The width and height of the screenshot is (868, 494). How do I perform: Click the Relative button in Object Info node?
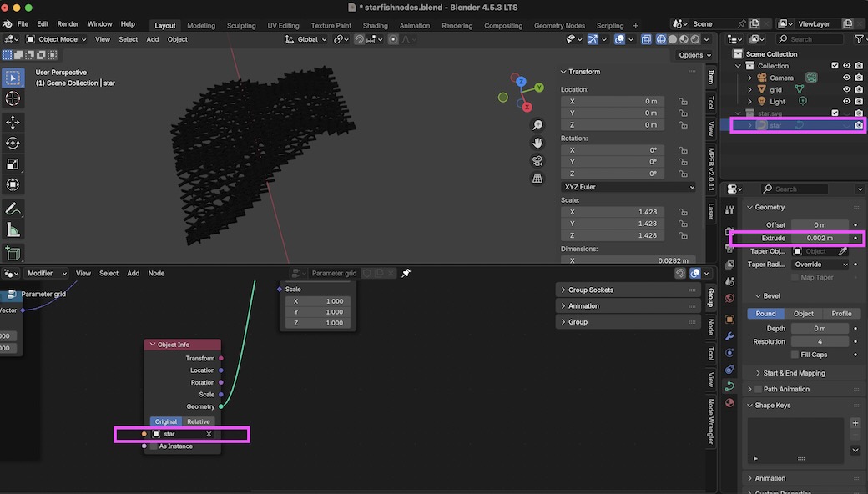click(199, 421)
